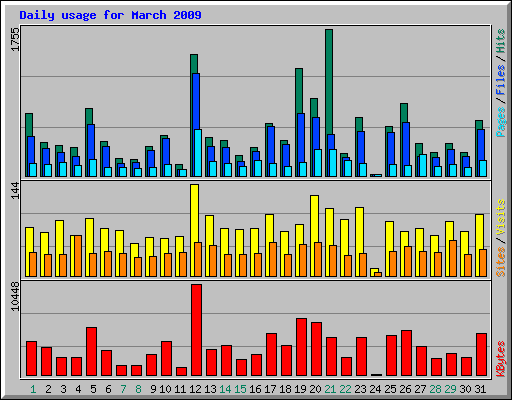Select day label 2 on the axis
The image size is (512, 400).
48,389
